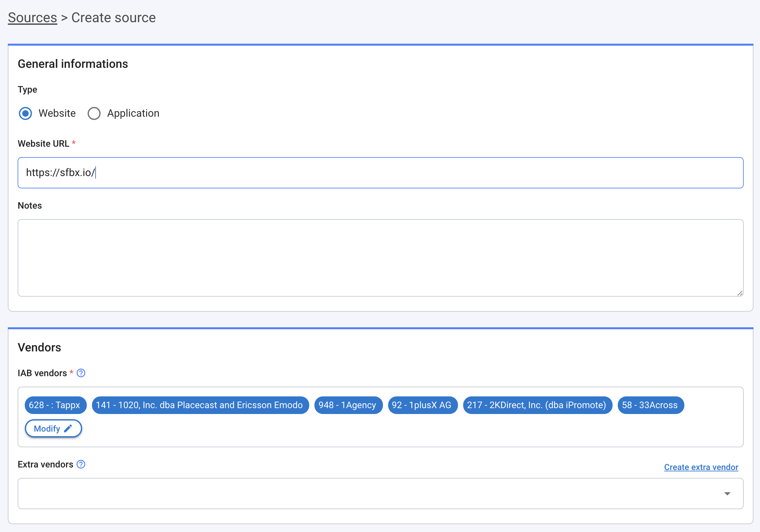Open the Extra vendors dropdown arrow
Image resolution: width=760 pixels, height=532 pixels.
tap(727, 493)
